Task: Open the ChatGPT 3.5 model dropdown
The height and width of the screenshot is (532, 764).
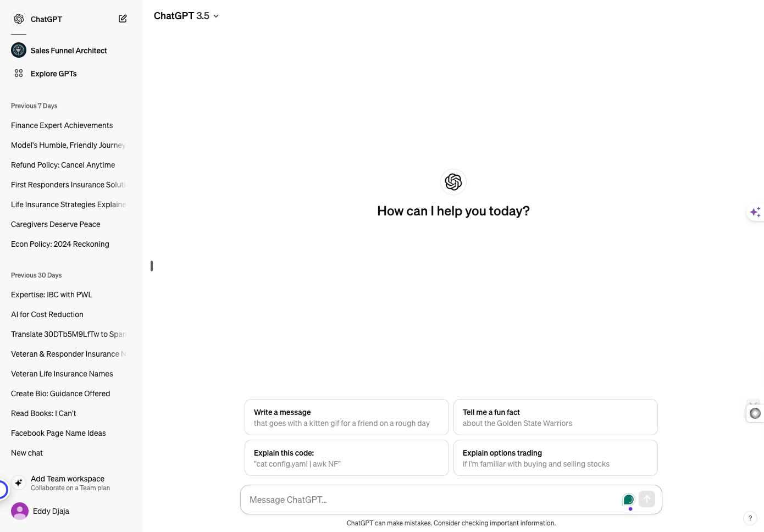Action: (186, 16)
